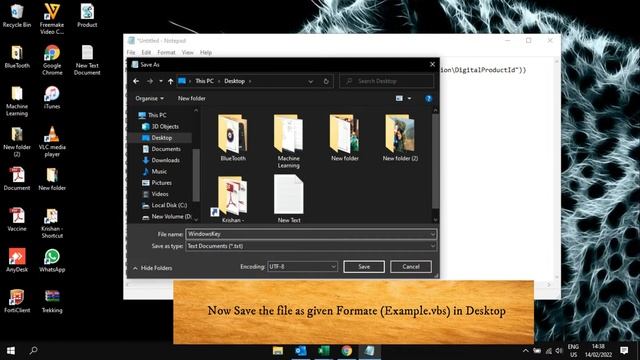Screen dimensions: 640x360
Task: Open BlueTooth folder desktop icon
Action: click(17, 56)
